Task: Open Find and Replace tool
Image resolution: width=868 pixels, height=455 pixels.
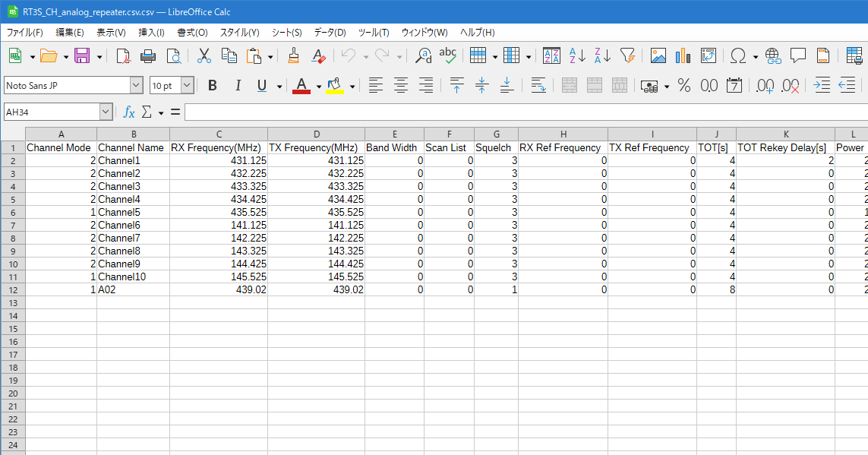Action: coord(423,56)
